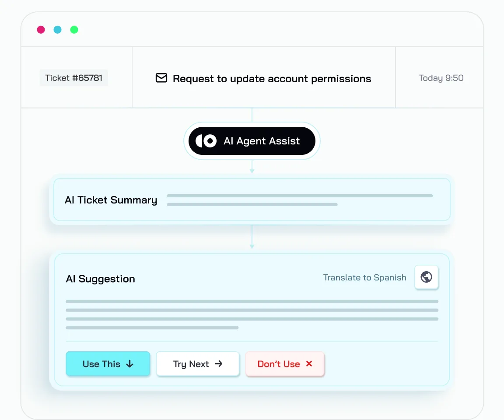The width and height of the screenshot is (504, 420).
Task: Click the AI Suggestion placeholder text lines
Action: click(252, 315)
